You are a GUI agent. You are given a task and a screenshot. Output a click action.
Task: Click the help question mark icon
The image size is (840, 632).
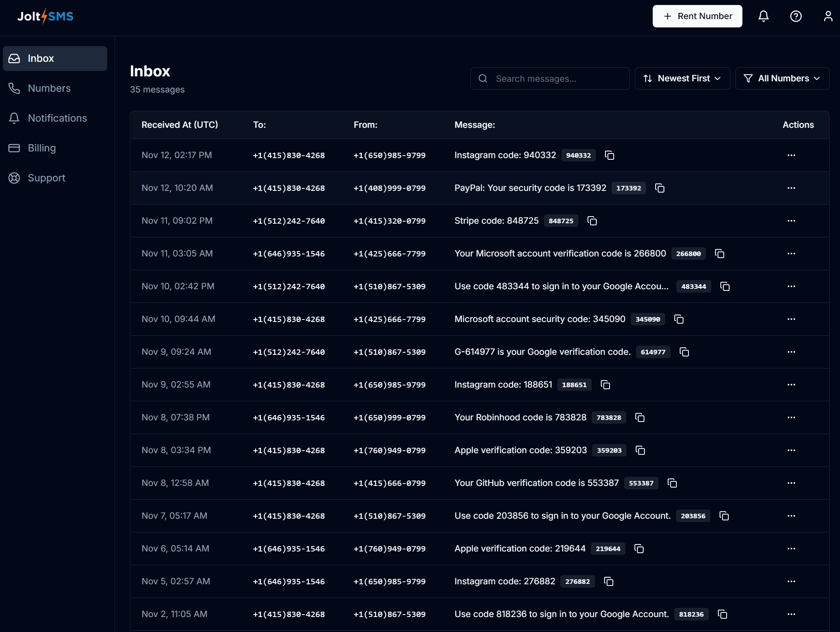coord(796,16)
